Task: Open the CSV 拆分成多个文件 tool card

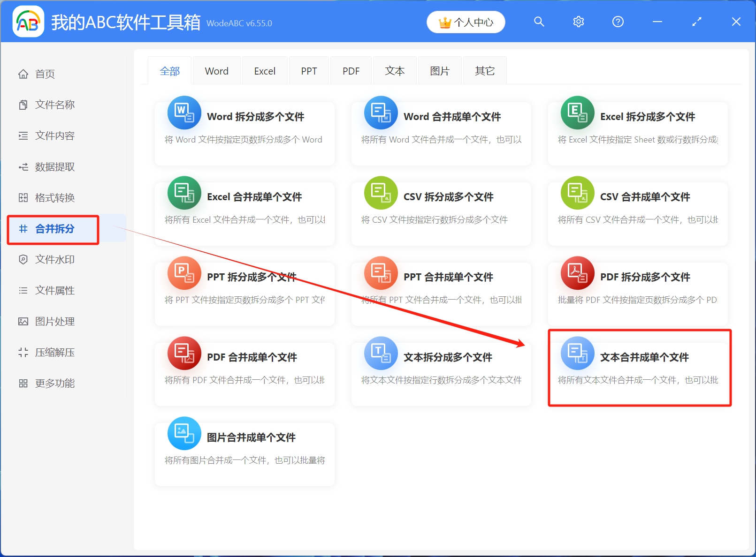Action: point(441,213)
